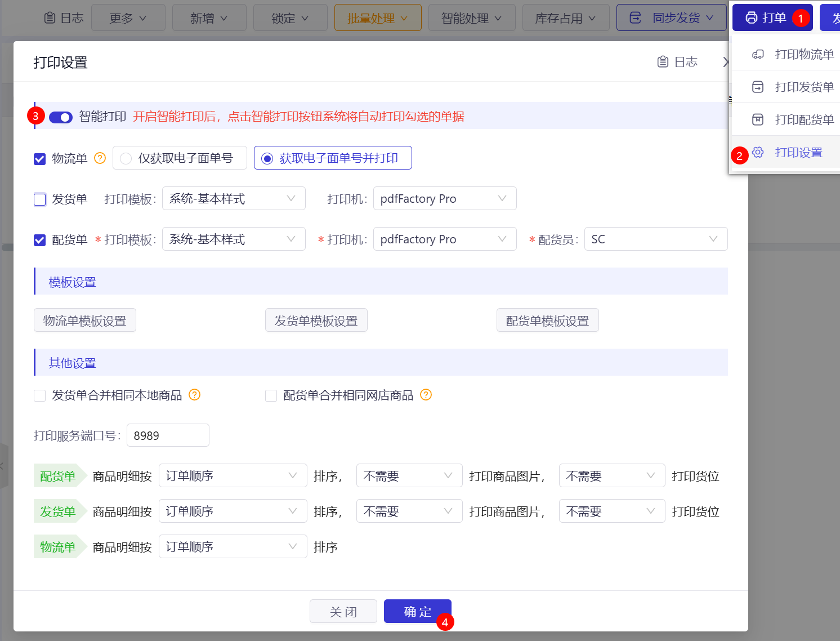Image resolution: width=840 pixels, height=641 pixels.
Task: Check the 发货单 checkbox
Action: pos(39,199)
